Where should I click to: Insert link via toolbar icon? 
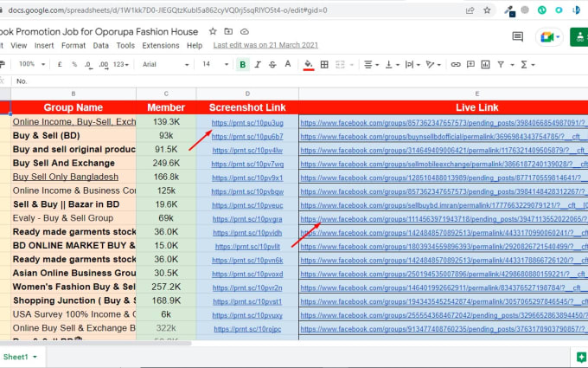pyautogui.click(x=456, y=65)
